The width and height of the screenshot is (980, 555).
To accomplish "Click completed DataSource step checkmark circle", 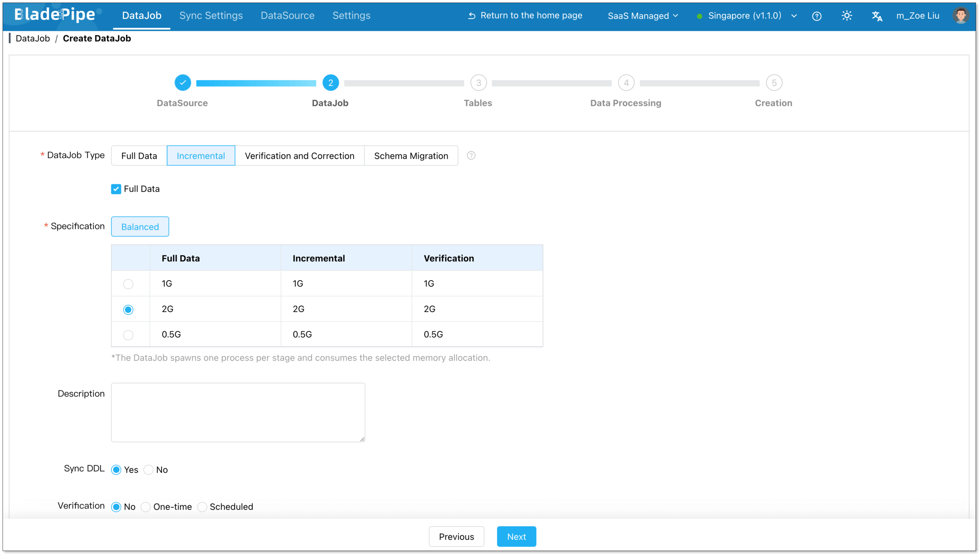I will (183, 83).
